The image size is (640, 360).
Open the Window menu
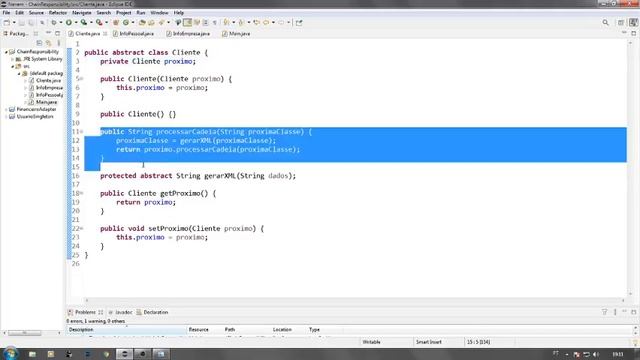(x=159, y=13)
